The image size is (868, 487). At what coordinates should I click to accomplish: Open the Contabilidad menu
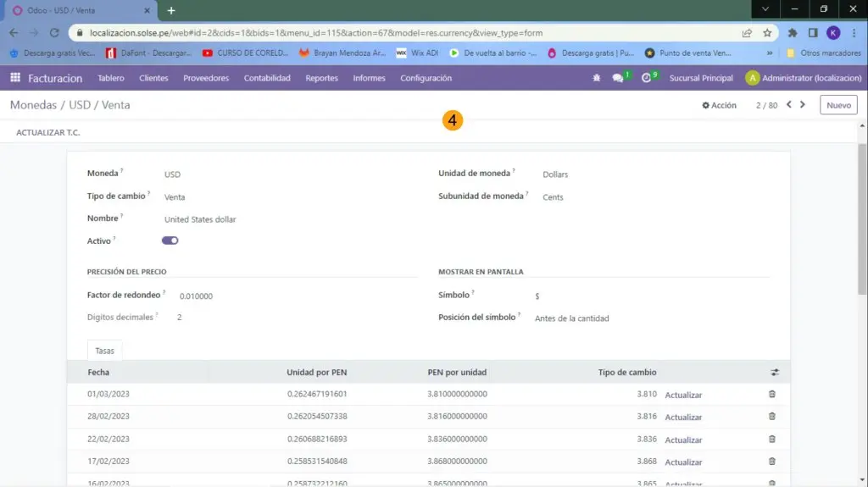(267, 78)
